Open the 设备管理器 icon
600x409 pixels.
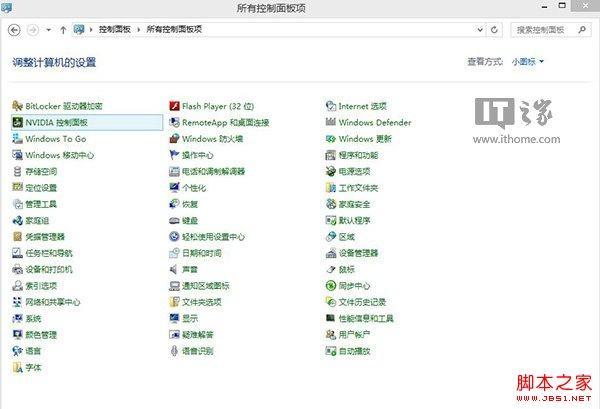point(331,253)
